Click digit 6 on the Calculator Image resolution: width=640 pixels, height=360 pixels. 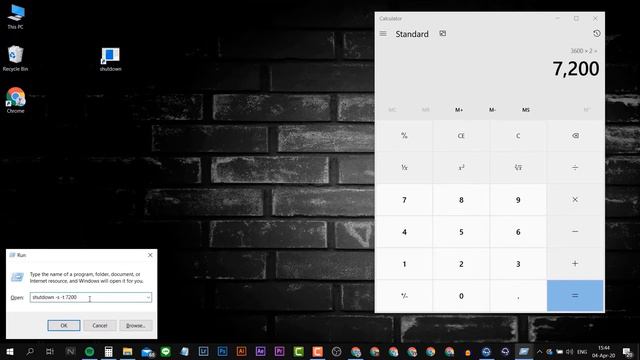pos(518,232)
